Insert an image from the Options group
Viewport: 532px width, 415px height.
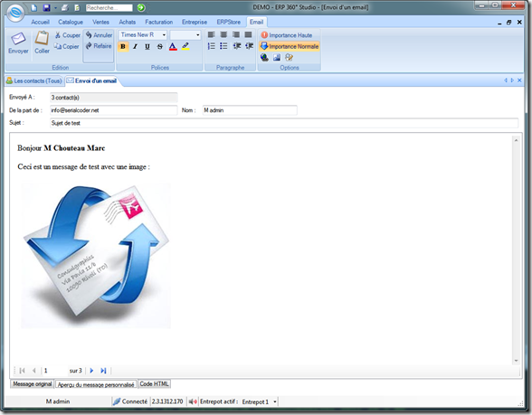pos(277,58)
